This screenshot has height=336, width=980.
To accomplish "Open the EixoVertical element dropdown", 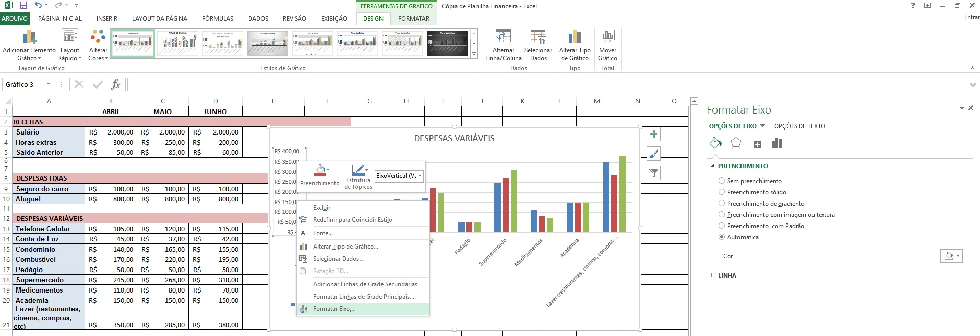I will click(420, 176).
